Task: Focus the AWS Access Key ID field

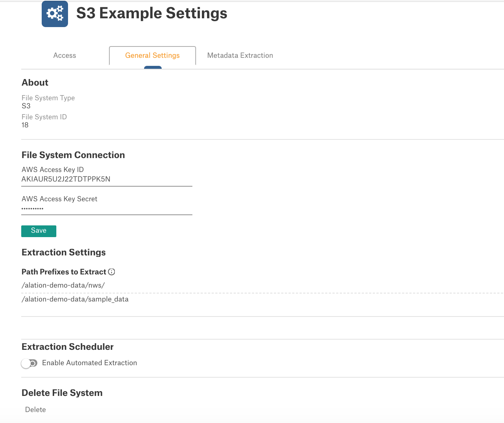Action: pyautogui.click(x=107, y=179)
